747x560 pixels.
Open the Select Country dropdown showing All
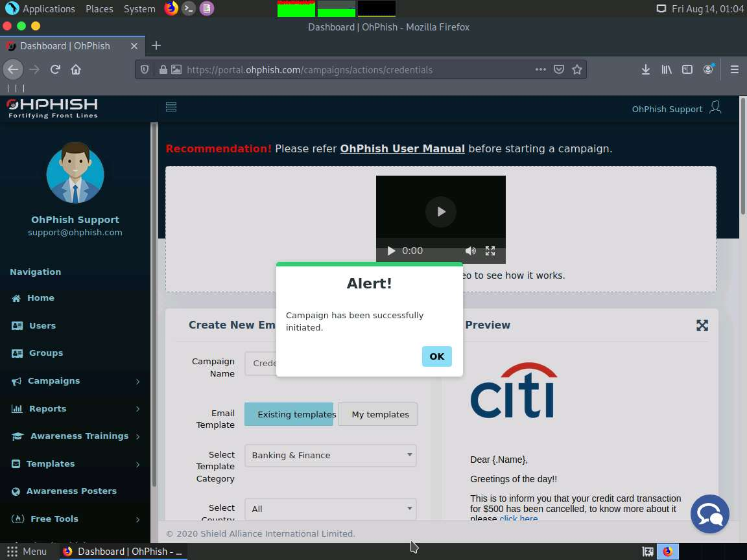click(x=331, y=509)
